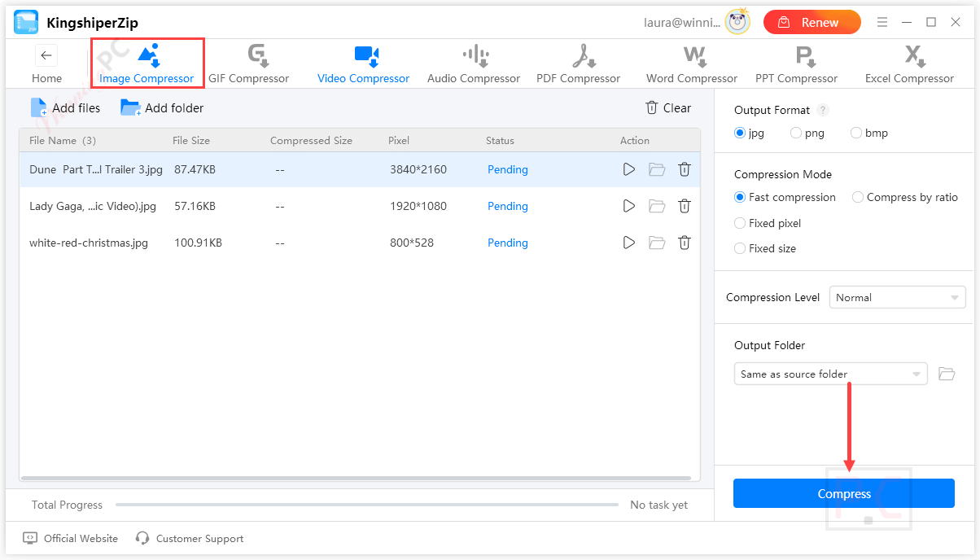
Task: Click the 100.91KB file size
Action: [x=198, y=243]
